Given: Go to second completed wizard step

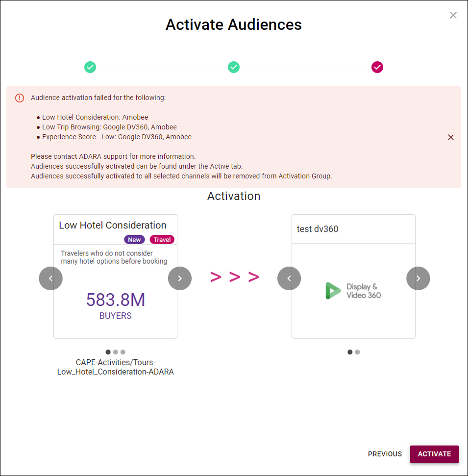Looking at the screenshot, I should click(234, 67).
